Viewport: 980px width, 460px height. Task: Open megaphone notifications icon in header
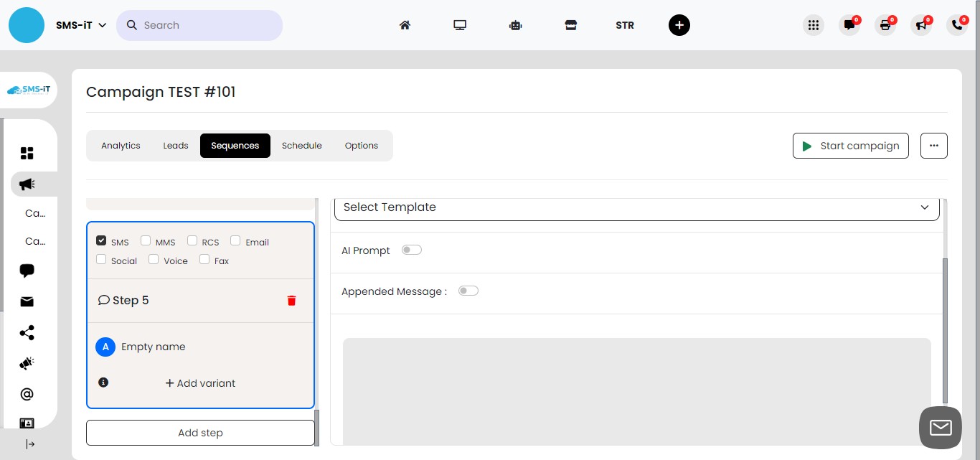(921, 25)
